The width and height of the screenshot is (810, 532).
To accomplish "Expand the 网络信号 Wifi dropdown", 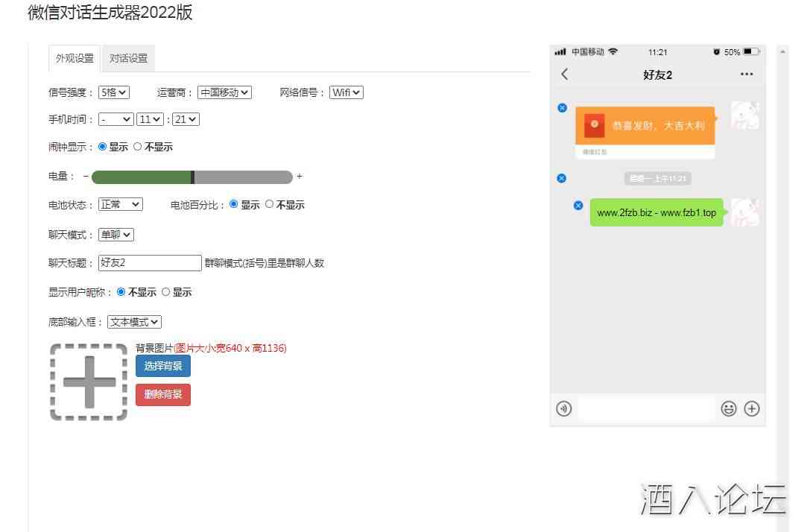I will [x=346, y=92].
